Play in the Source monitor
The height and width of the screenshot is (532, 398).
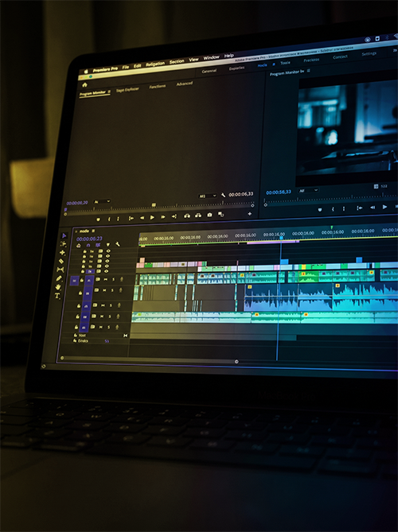pos(152,217)
